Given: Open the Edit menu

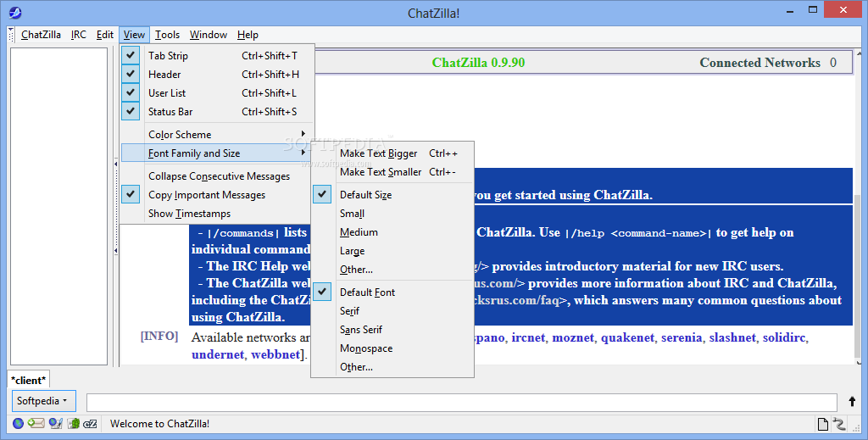Looking at the screenshot, I should point(104,35).
